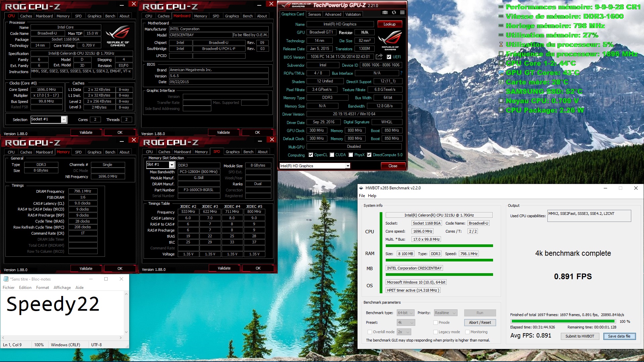Toggle the OpenCL checkbox

(311, 155)
